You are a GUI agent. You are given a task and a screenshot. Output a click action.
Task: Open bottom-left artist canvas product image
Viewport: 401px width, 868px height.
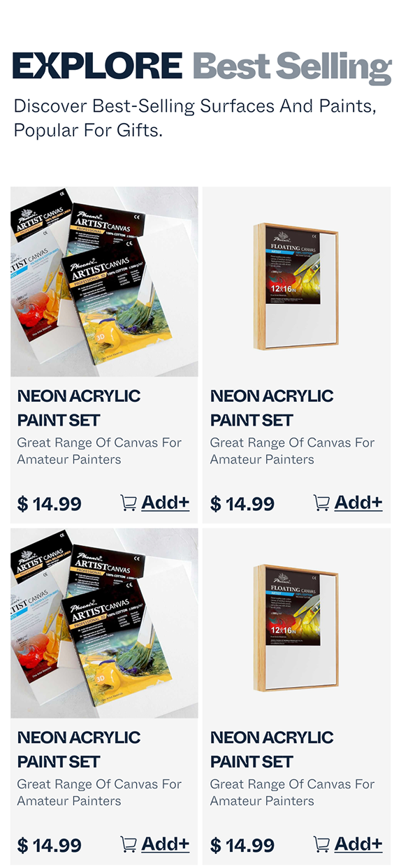click(104, 623)
